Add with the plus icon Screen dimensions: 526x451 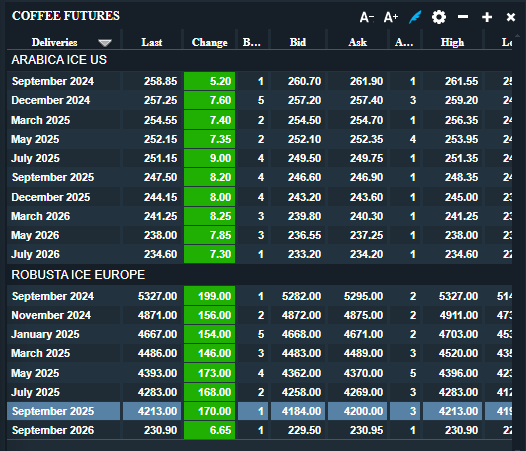click(x=487, y=17)
